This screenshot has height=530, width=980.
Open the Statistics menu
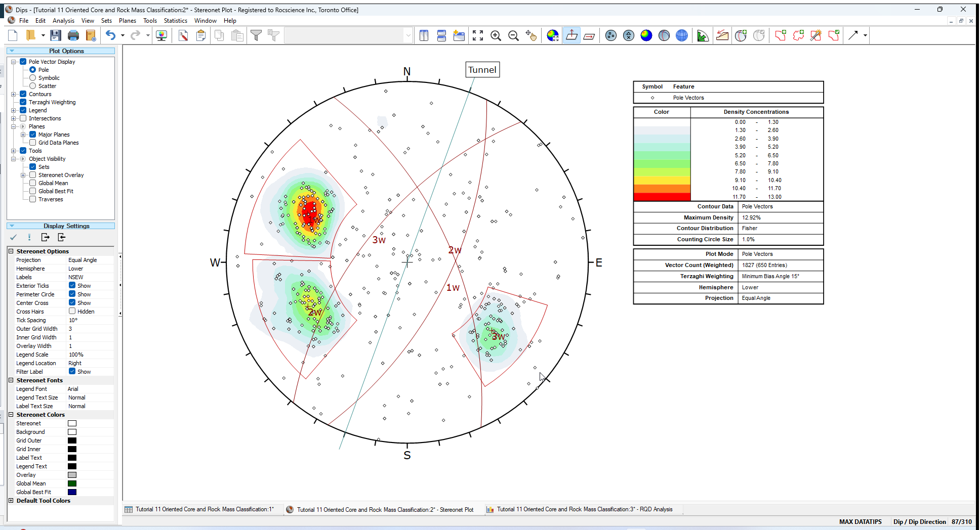[175, 21]
